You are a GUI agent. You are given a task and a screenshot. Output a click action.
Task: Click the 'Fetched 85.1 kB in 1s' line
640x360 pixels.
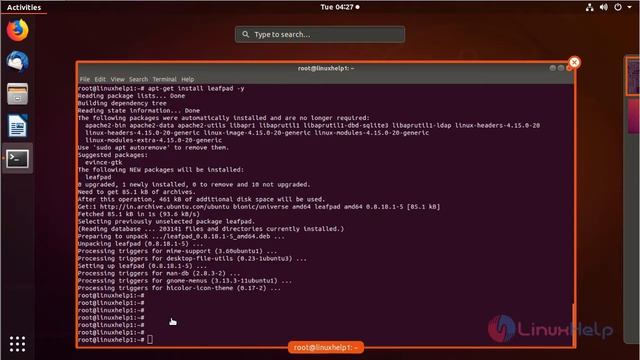coord(139,214)
